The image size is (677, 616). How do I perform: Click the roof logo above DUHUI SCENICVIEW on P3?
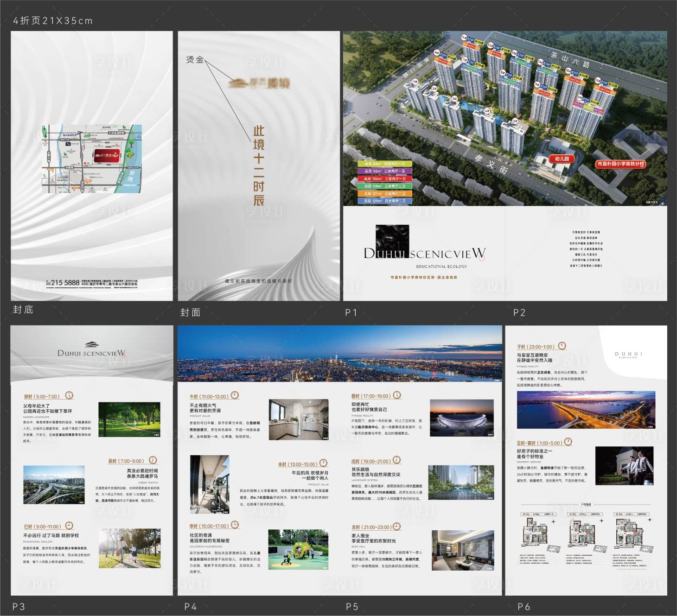point(91,344)
